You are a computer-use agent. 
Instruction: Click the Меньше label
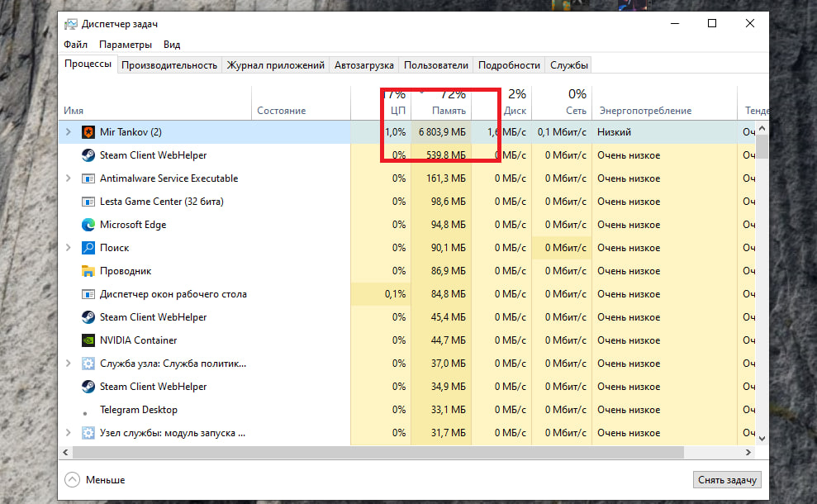105,480
